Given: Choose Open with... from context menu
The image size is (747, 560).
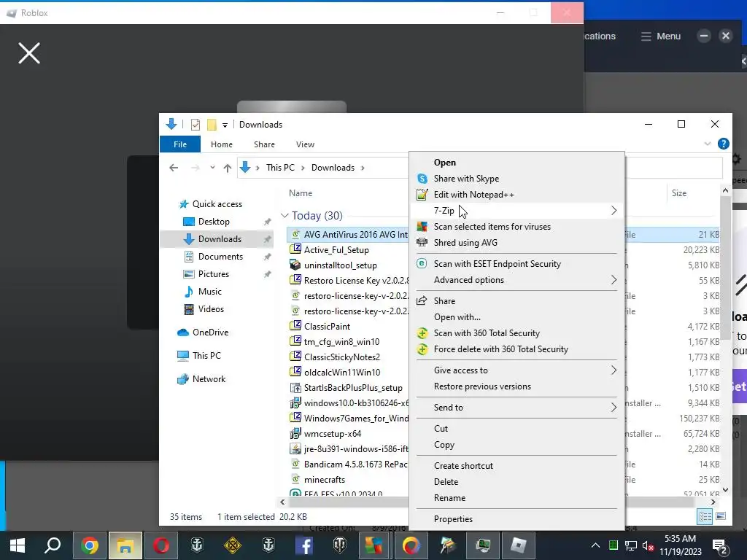Looking at the screenshot, I should [x=517, y=317].
